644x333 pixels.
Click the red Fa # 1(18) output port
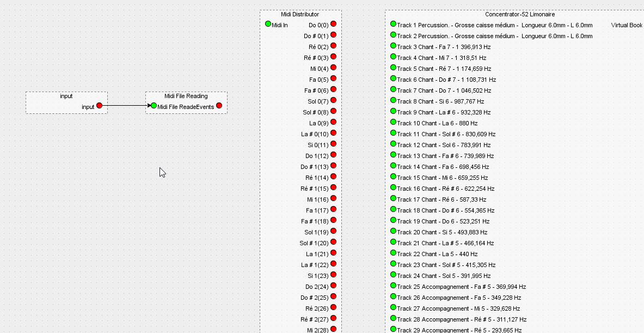tap(333, 220)
